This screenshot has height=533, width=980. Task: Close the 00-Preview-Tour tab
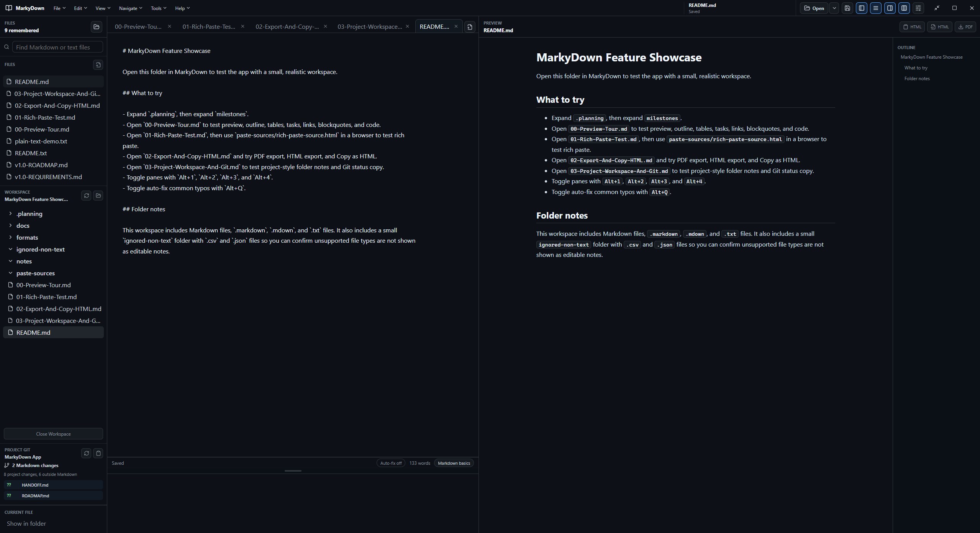click(169, 26)
